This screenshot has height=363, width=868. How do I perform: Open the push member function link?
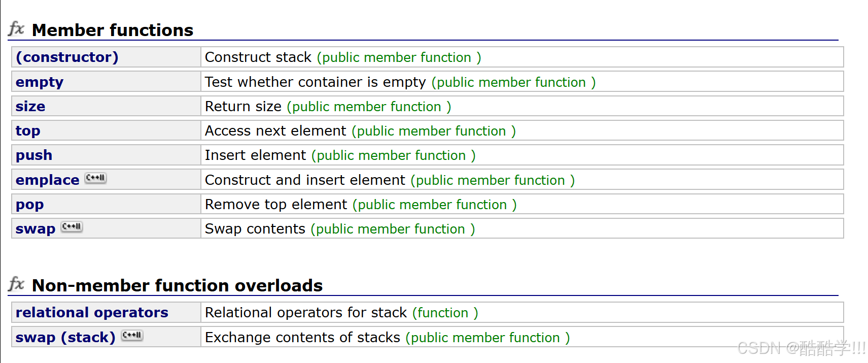pos(34,155)
